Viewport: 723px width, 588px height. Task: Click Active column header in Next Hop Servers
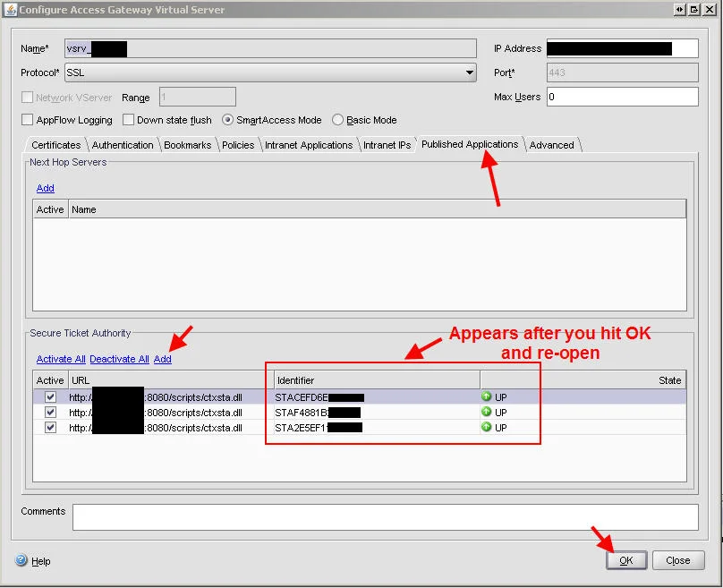[x=50, y=209]
